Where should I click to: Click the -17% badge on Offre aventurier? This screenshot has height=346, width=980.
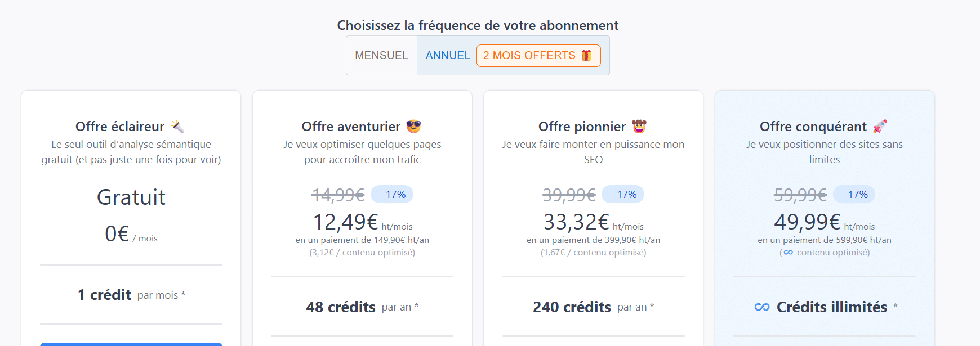click(392, 195)
